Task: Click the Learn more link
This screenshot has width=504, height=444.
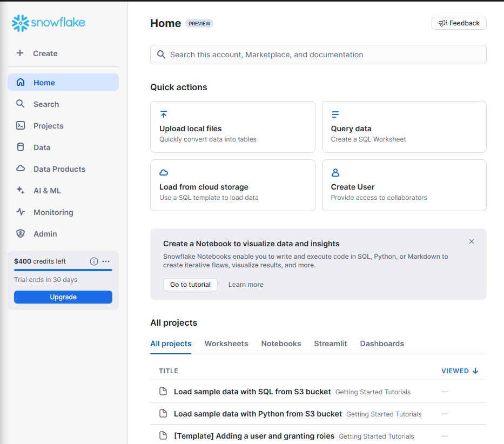Action: click(x=246, y=285)
